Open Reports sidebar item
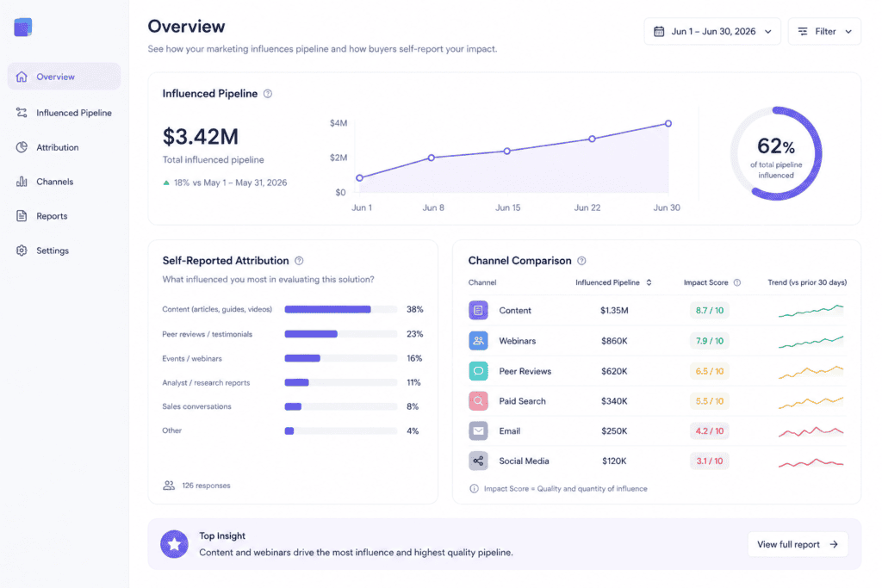This screenshot has height=588, width=882. click(x=64, y=216)
